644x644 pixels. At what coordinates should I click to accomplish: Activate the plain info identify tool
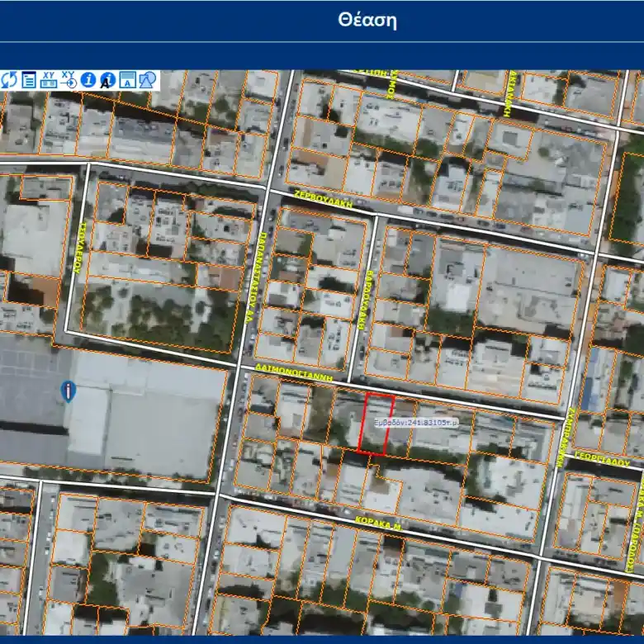pyautogui.click(x=88, y=80)
